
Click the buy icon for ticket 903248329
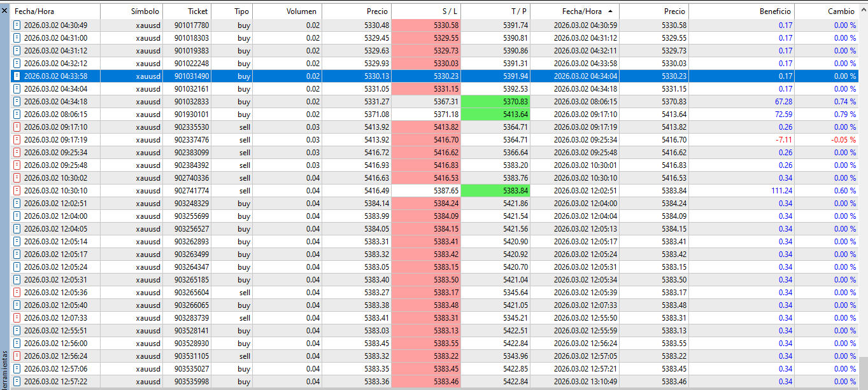[x=17, y=204]
